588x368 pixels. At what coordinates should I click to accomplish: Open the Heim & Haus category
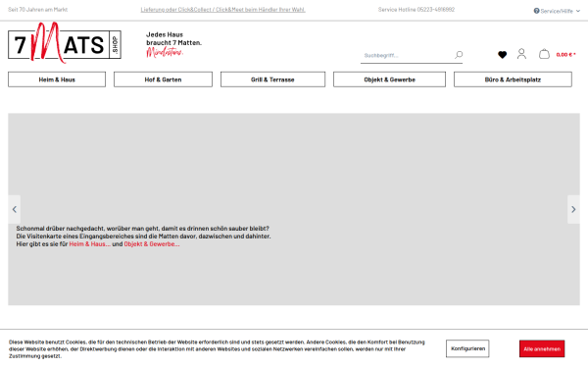(57, 79)
